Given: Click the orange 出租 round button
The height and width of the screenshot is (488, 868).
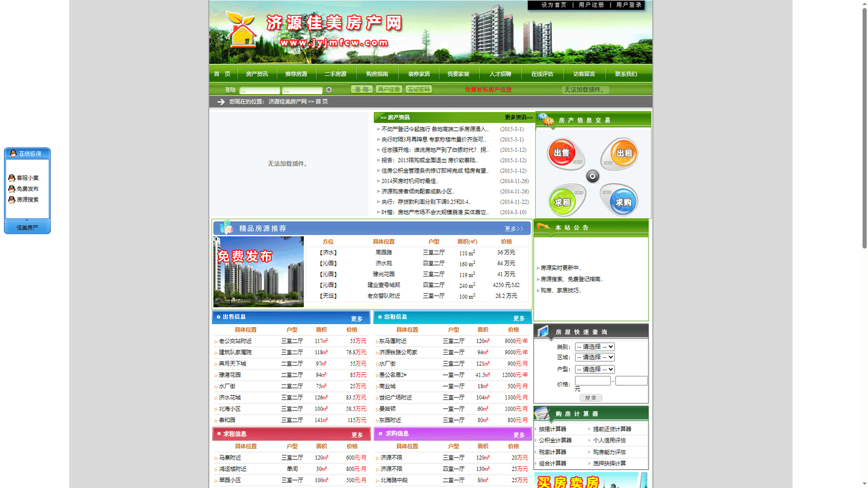Looking at the screenshot, I should pos(624,153).
